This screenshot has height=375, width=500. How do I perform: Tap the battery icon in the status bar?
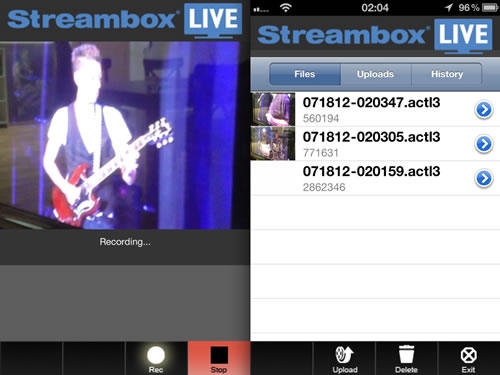click(490, 7)
